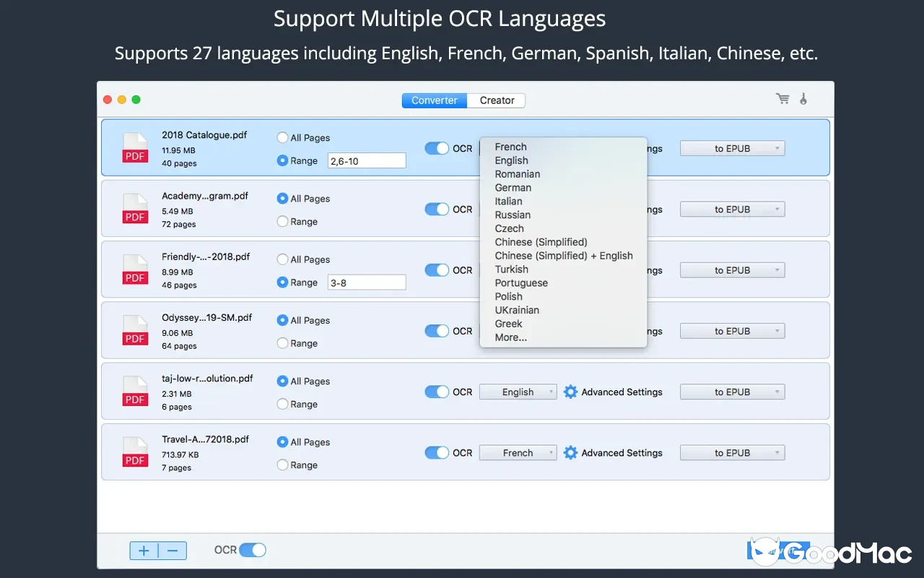Click More... in the language list
This screenshot has width=924, height=578.
[x=510, y=337]
